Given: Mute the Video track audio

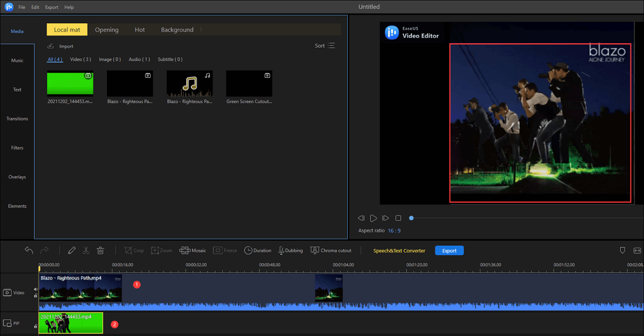Looking at the screenshot, I should coord(35,290).
